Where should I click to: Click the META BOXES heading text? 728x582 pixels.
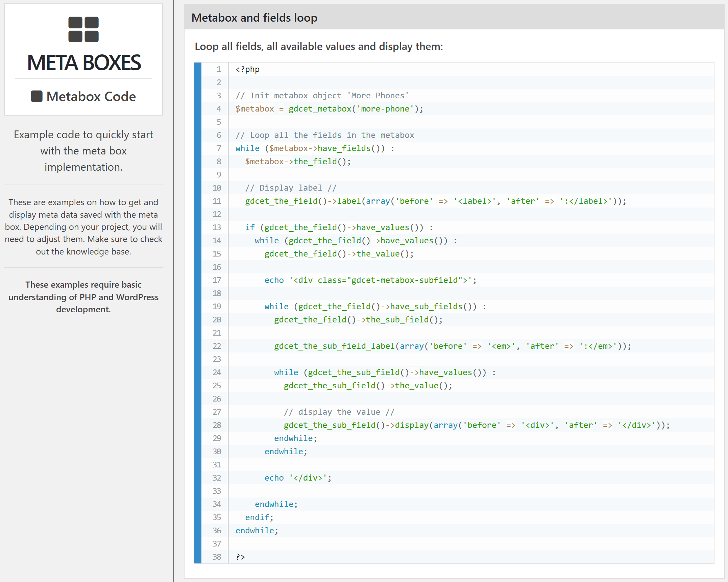pyautogui.click(x=84, y=63)
